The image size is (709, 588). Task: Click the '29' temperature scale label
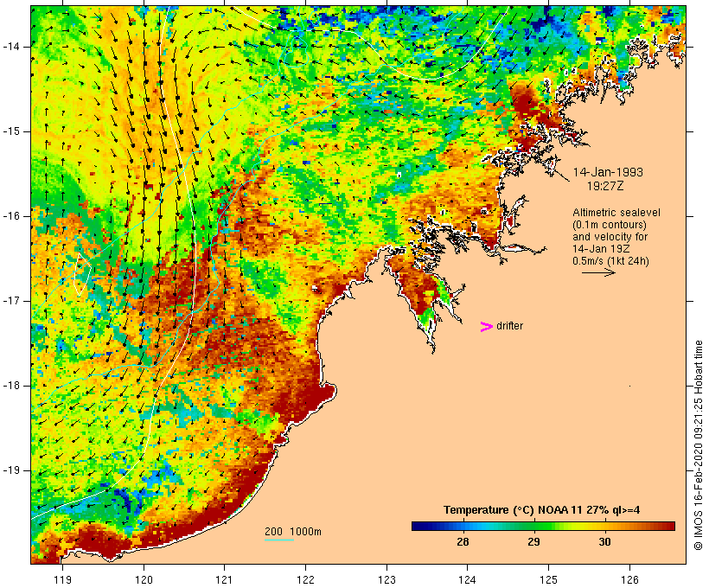tap(534, 541)
